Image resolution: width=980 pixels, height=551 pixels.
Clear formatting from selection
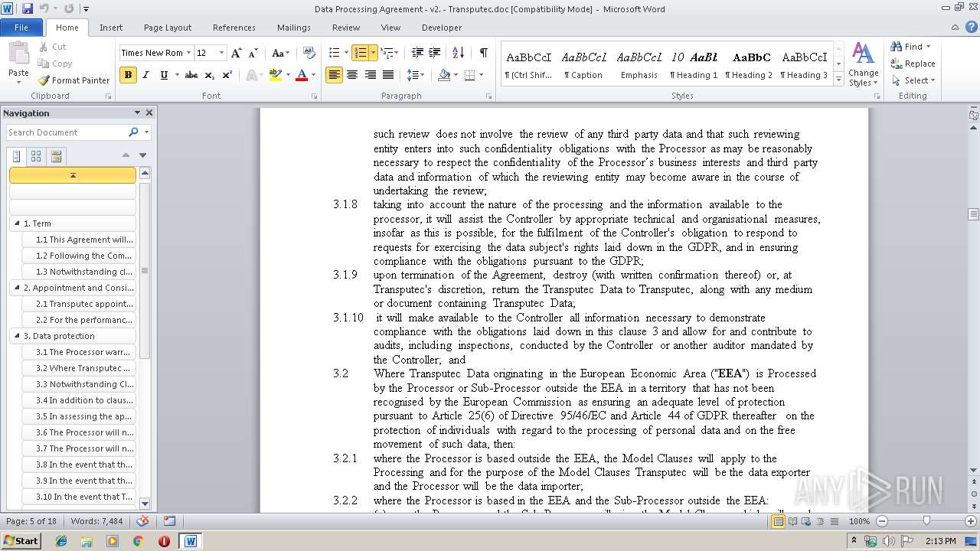point(309,53)
